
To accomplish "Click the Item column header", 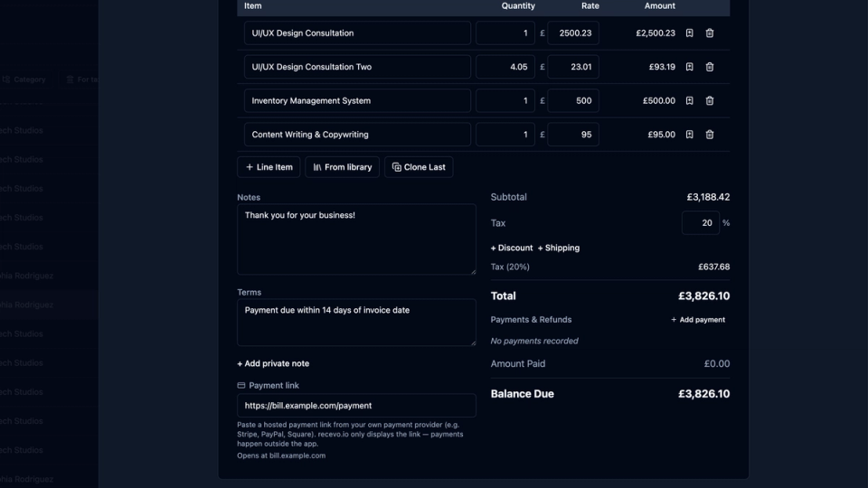I will [x=253, y=5].
